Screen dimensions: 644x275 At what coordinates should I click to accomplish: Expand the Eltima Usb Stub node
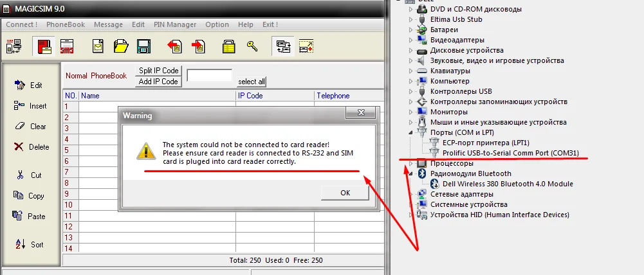410,19
